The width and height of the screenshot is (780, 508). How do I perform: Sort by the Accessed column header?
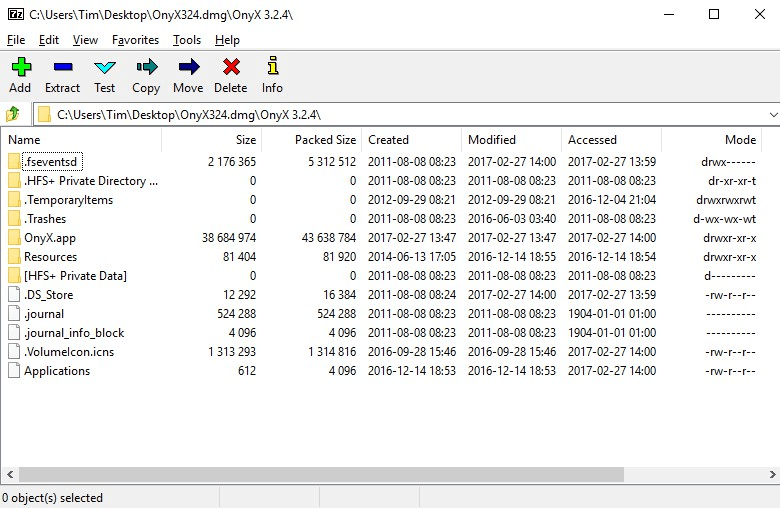612,140
